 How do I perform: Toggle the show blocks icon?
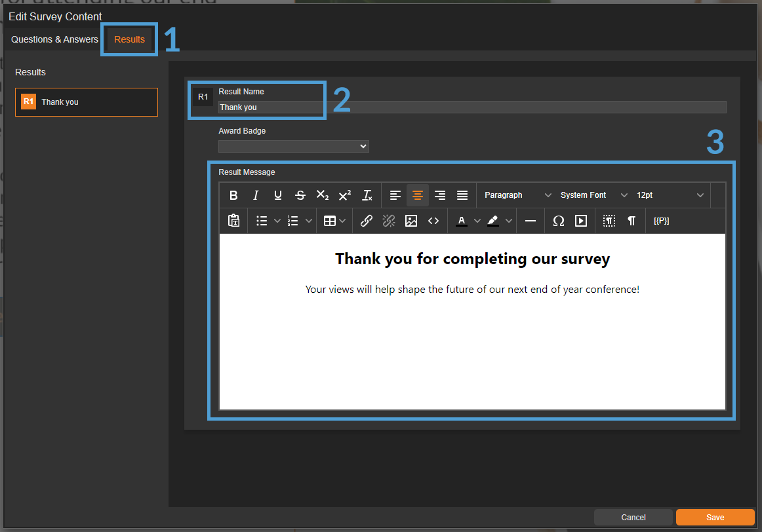point(609,221)
